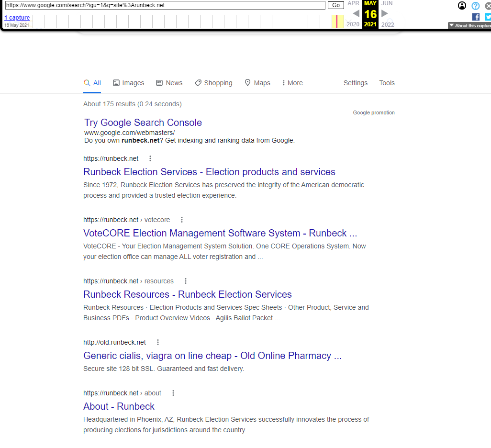The image size is (491, 448).
Task: Switch to the Shopping tab
Action: (213, 83)
